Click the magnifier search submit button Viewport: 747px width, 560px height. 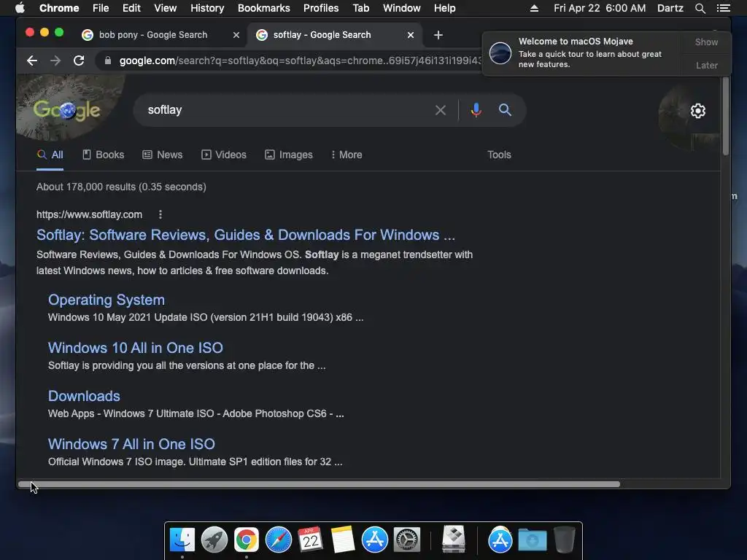505,110
